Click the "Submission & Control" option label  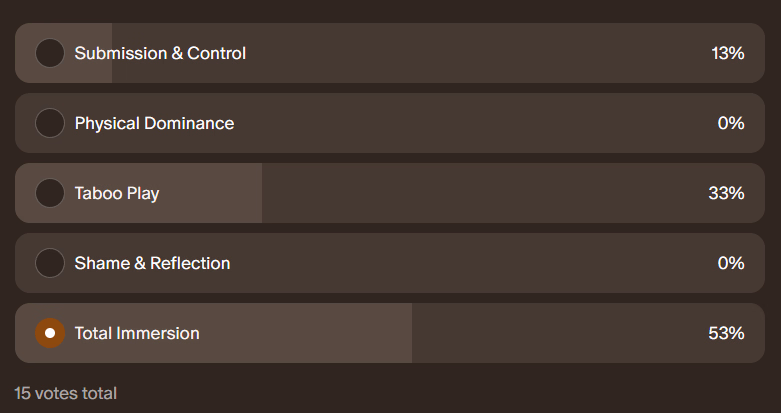click(160, 53)
